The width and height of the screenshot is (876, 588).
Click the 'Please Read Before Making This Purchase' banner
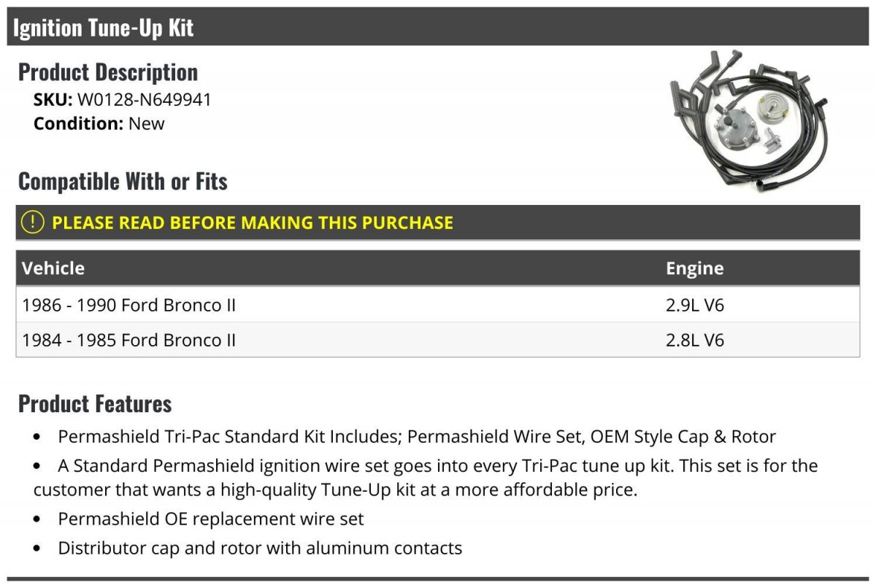coord(253,223)
